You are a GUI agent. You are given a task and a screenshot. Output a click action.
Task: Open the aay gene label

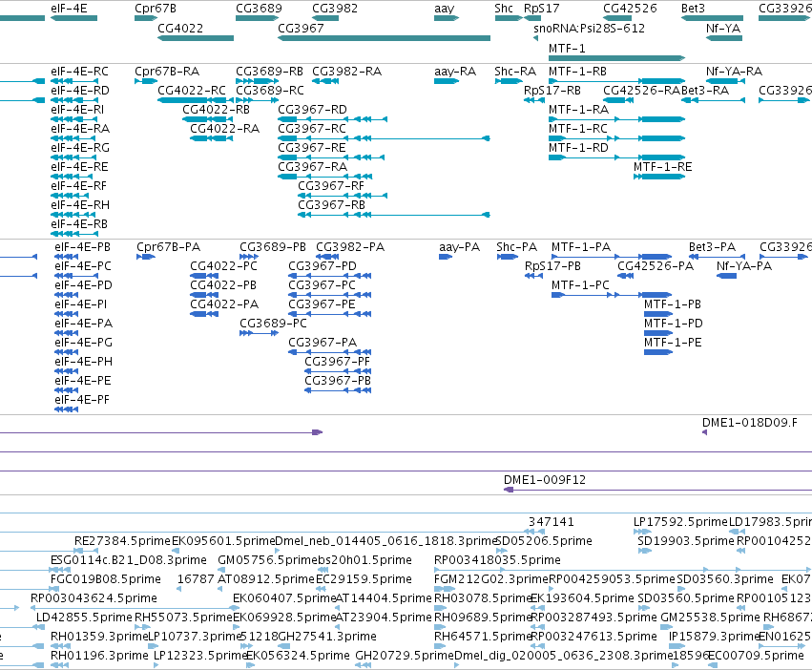point(445,9)
